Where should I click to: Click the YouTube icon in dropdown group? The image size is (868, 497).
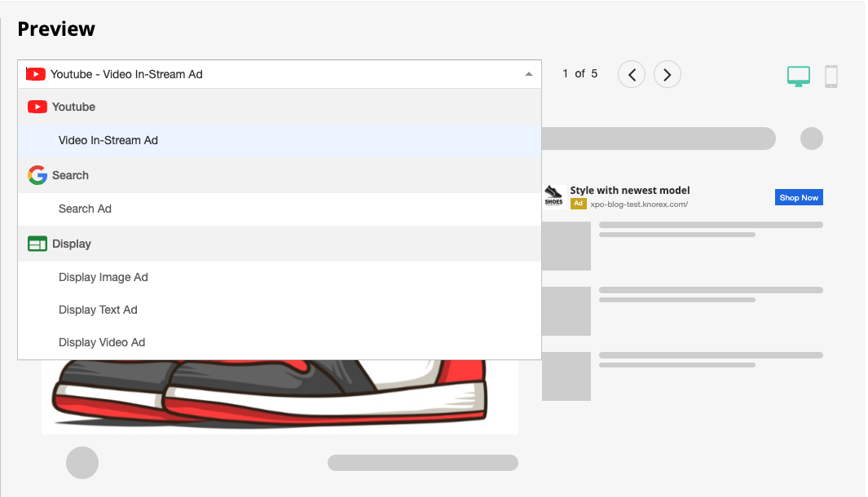(37, 107)
